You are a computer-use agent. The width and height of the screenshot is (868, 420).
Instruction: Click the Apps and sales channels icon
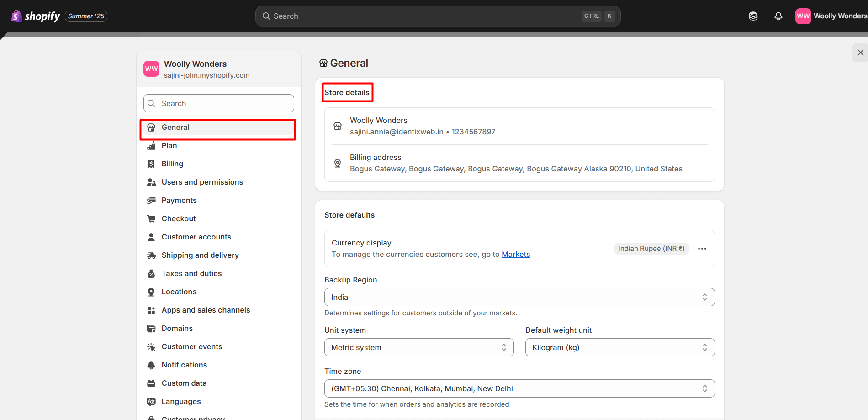[151, 310]
